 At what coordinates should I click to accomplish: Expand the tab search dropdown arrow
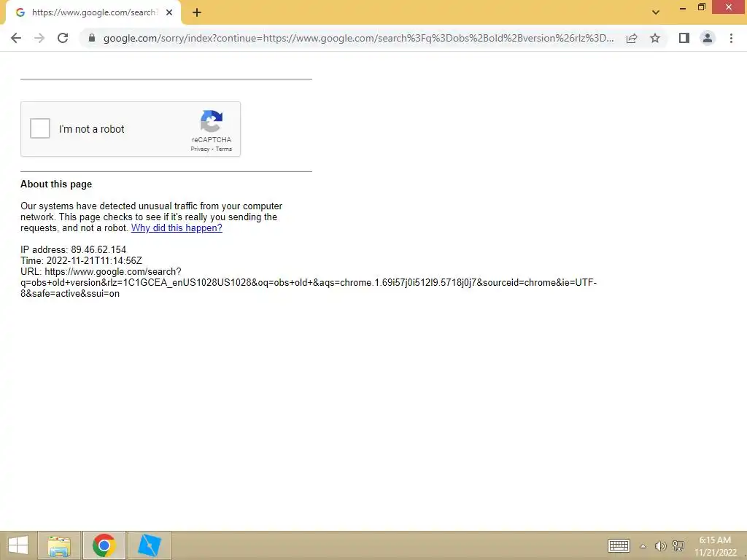pyautogui.click(x=656, y=12)
